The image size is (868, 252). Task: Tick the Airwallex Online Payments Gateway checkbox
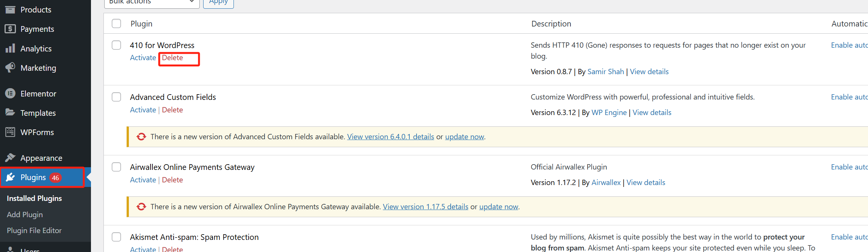(x=116, y=167)
